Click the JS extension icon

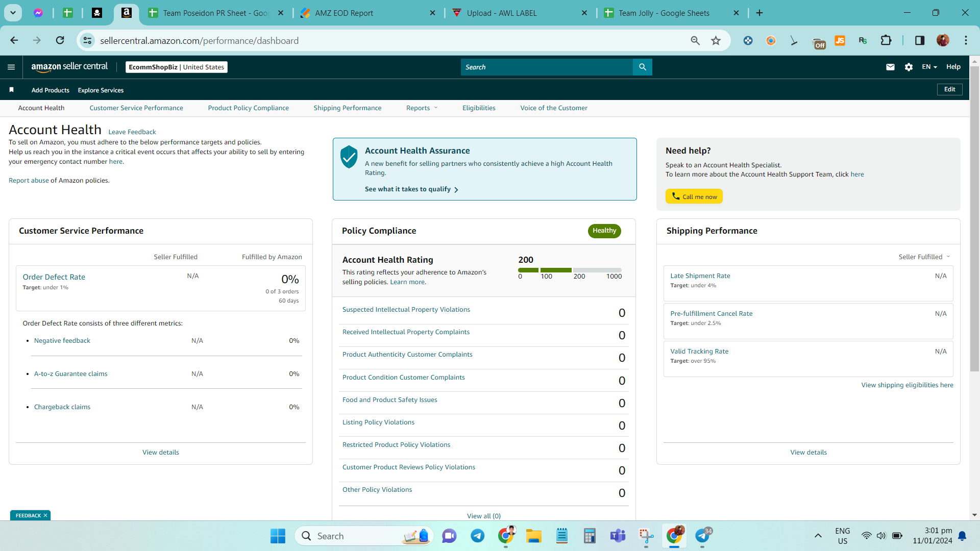[x=840, y=40]
